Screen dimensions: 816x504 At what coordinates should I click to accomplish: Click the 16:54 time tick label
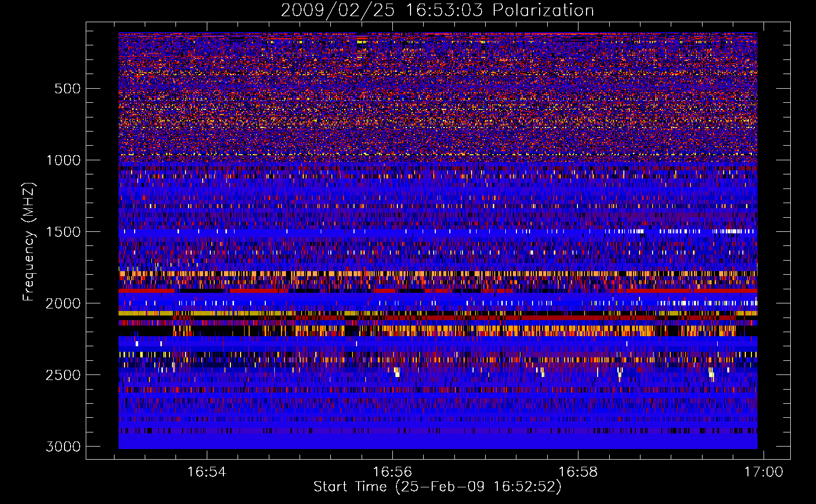coord(206,472)
